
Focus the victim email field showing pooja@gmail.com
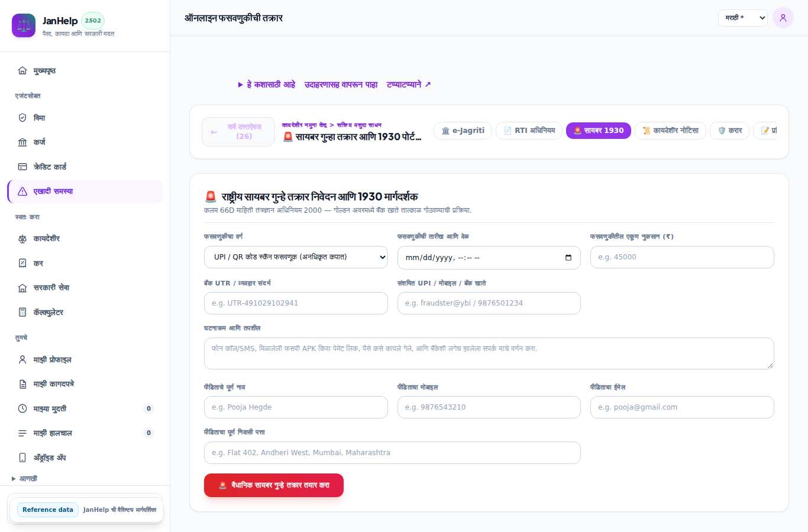(x=682, y=407)
